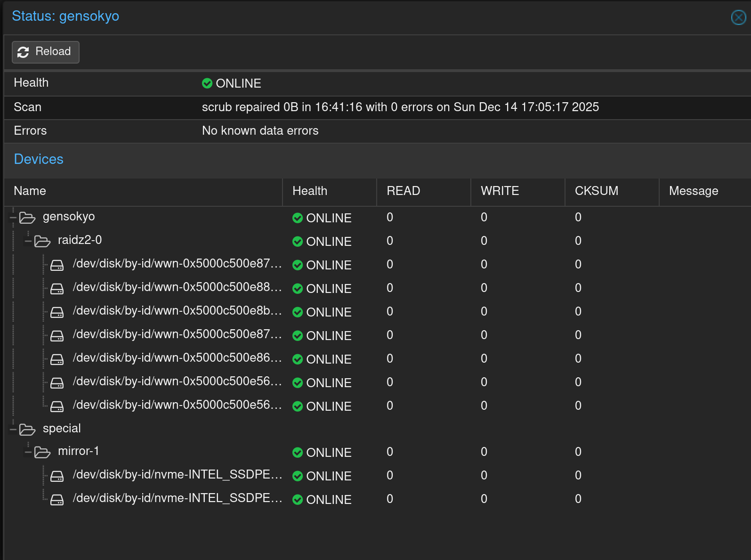Click the gensokyo row ONLINE status icon

298,218
